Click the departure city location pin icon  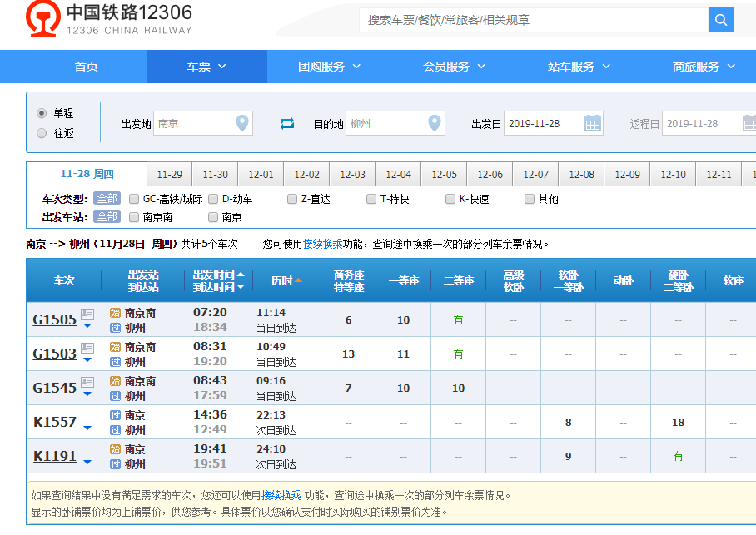point(242,123)
